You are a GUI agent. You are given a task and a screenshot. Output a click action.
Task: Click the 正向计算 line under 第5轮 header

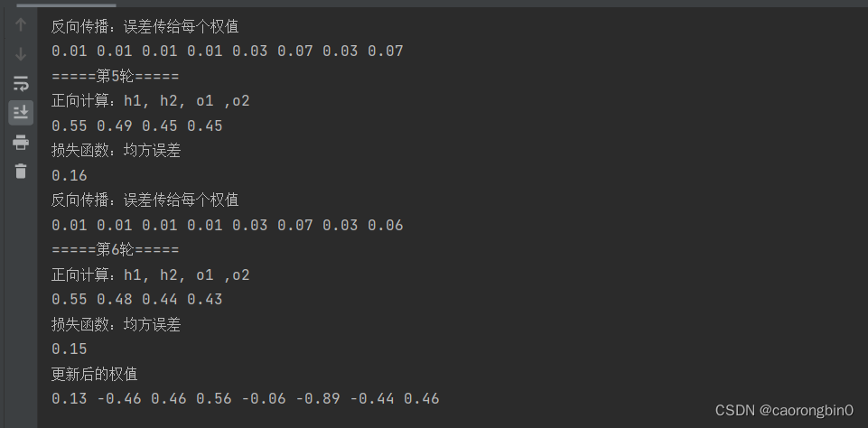tap(151, 101)
